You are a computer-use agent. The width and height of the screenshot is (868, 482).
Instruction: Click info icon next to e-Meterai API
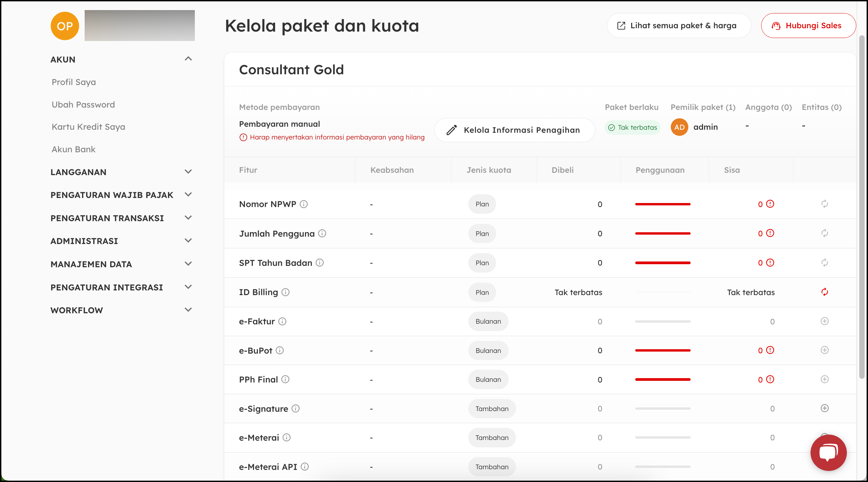tap(305, 467)
